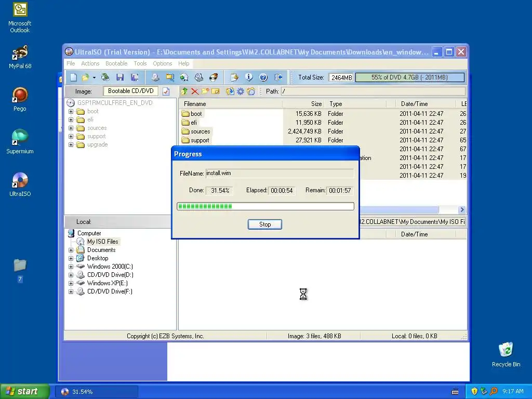
Task: Click the Burn CD/DVD Image flame icon
Action: coord(214,77)
